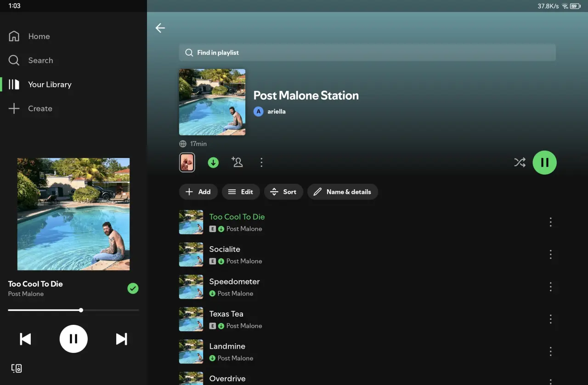This screenshot has width=588, height=385.
Task: Open Post Malone artist link under now playing
Action: 26,294
